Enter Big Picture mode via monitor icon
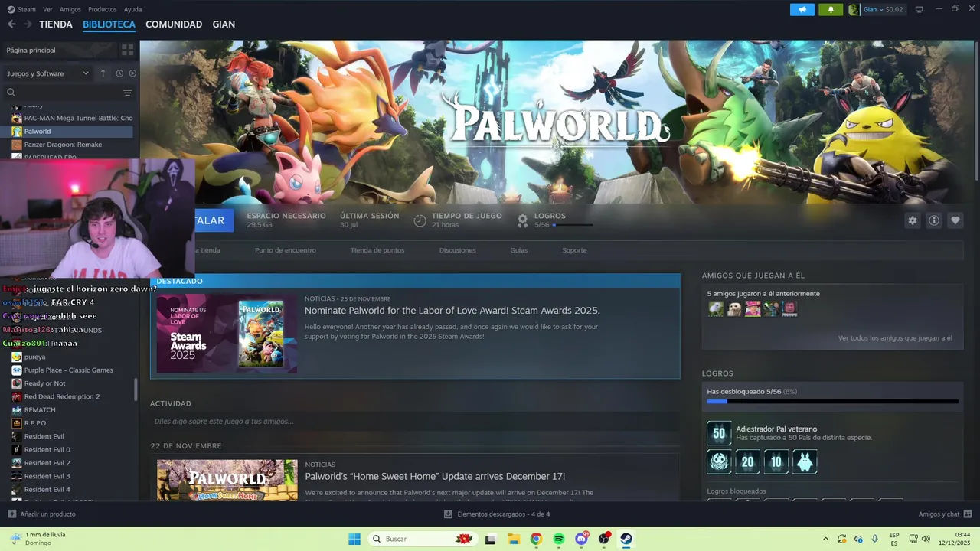 click(x=919, y=9)
